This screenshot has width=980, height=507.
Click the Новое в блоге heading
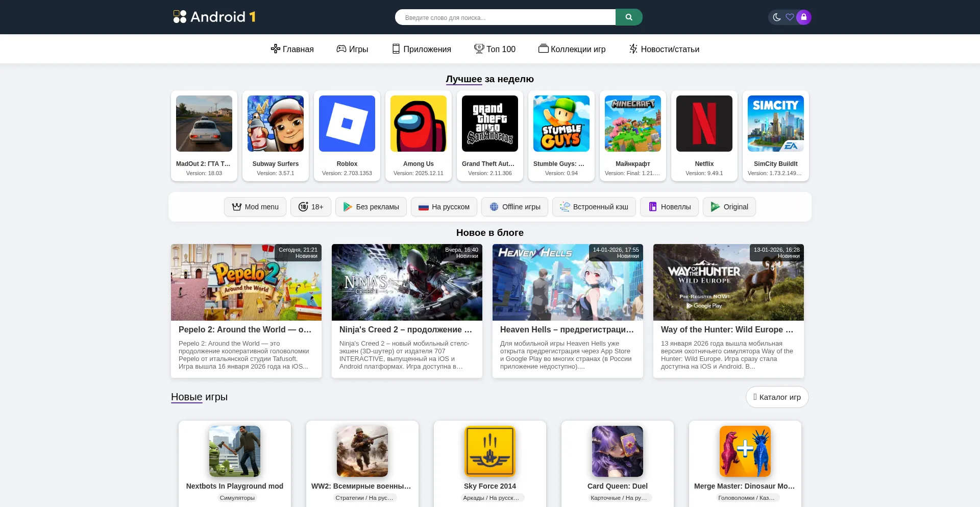[x=490, y=233]
